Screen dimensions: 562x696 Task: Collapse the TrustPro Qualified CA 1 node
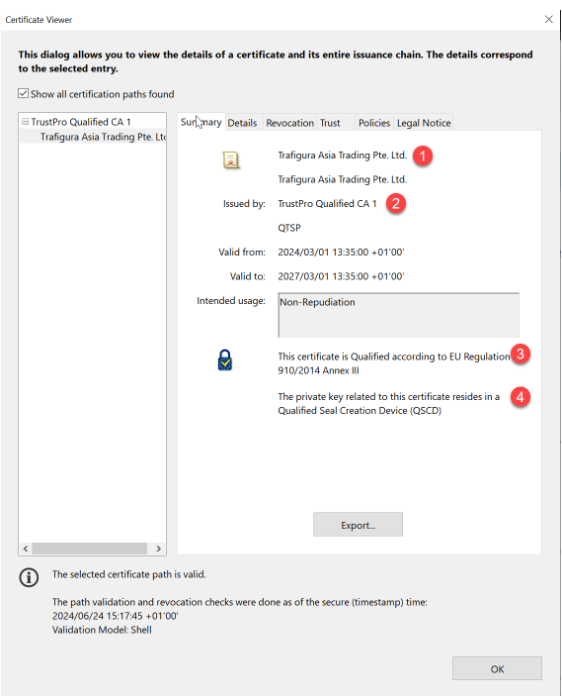25,121
